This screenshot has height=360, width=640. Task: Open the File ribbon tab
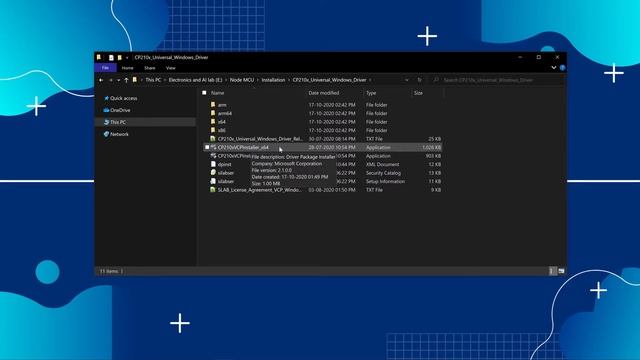[105, 68]
